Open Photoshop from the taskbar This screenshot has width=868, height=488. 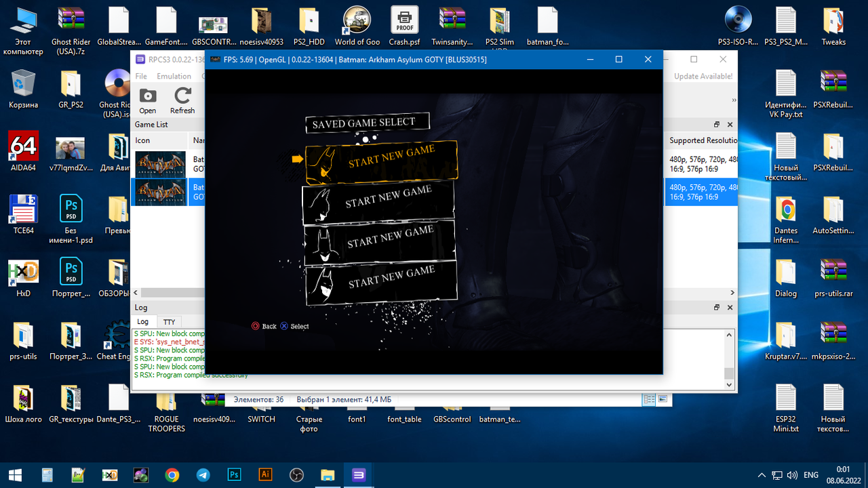click(x=234, y=475)
